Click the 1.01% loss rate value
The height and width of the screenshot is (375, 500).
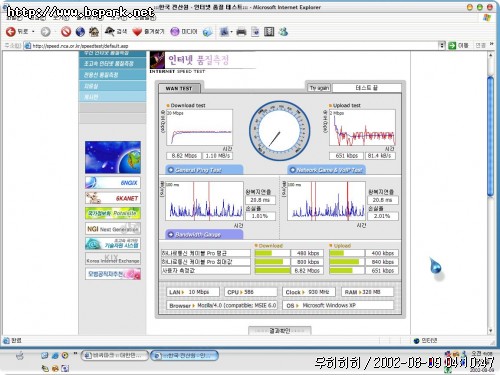(260, 216)
